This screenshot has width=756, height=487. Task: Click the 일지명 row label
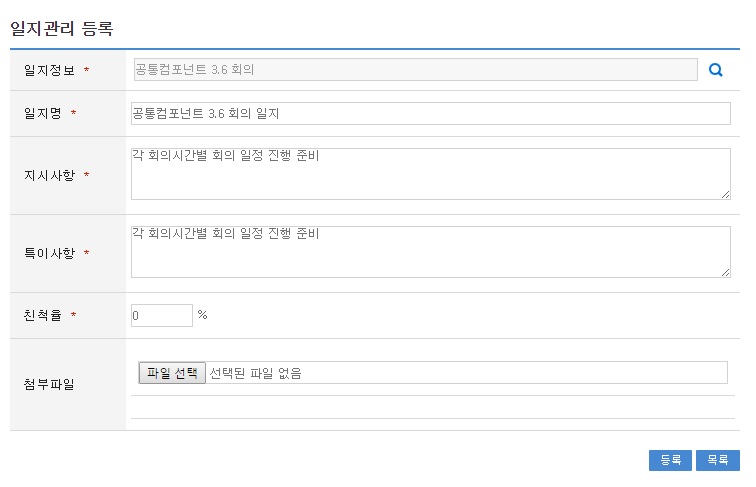[43, 114]
